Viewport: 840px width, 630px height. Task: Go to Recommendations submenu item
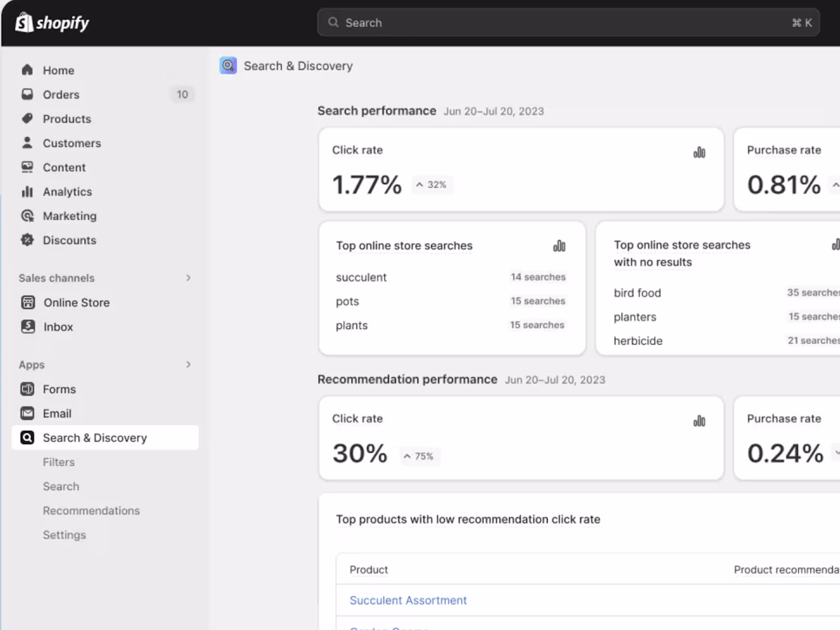point(91,511)
